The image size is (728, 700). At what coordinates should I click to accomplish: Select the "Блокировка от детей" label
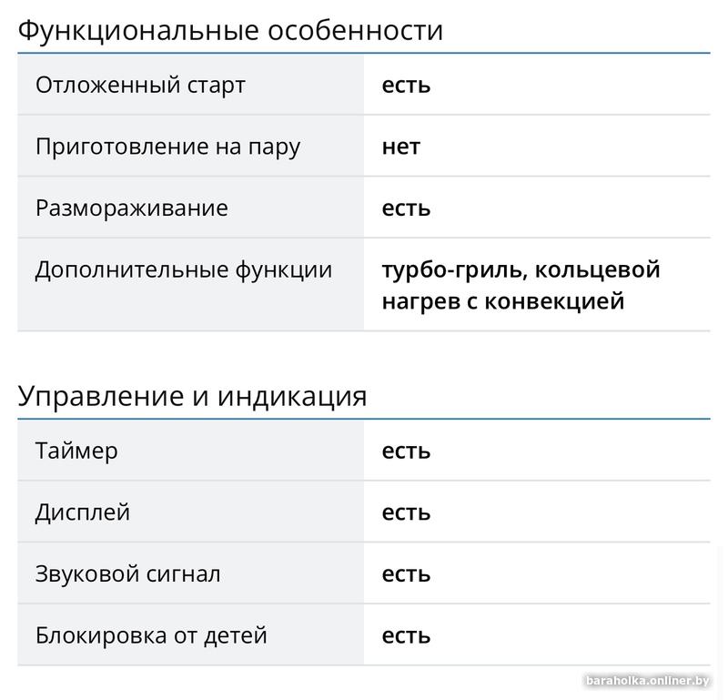click(151, 634)
